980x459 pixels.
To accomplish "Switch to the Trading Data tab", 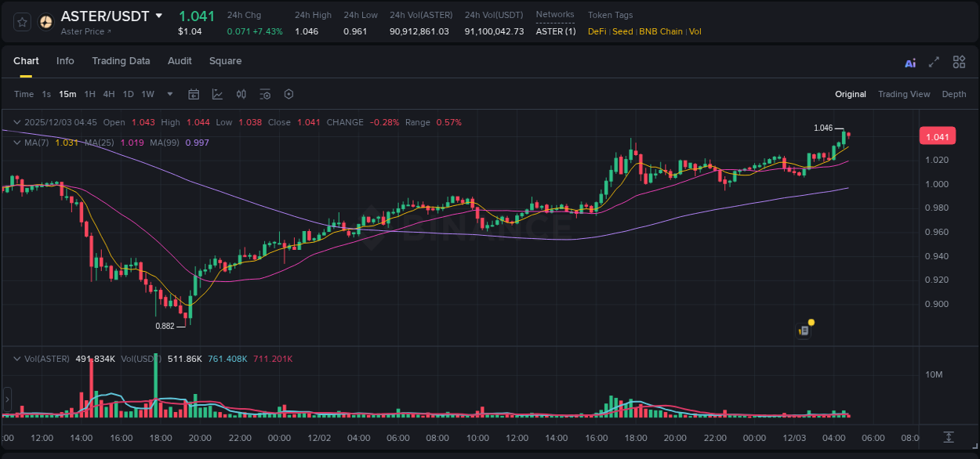I will (121, 61).
